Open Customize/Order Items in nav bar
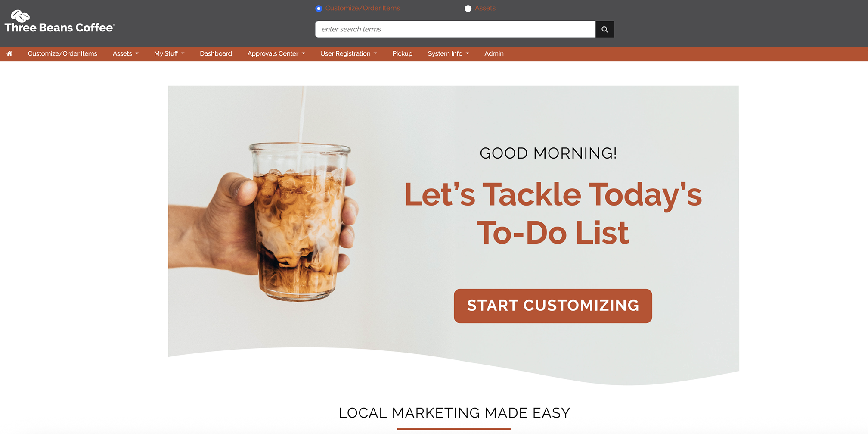Image resolution: width=868 pixels, height=434 pixels. click(x=62, y=53)
